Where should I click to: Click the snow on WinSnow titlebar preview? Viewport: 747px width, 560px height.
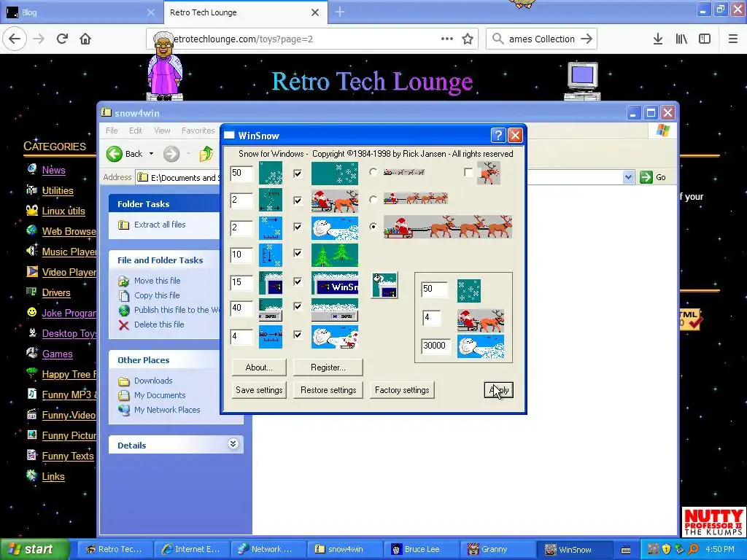334,283
